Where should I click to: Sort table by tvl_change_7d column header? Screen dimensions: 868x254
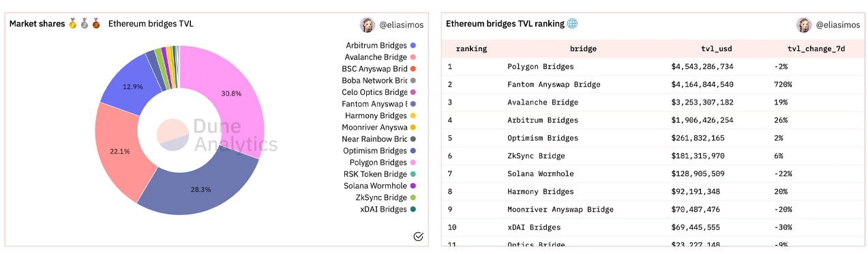tap(816, 49)
